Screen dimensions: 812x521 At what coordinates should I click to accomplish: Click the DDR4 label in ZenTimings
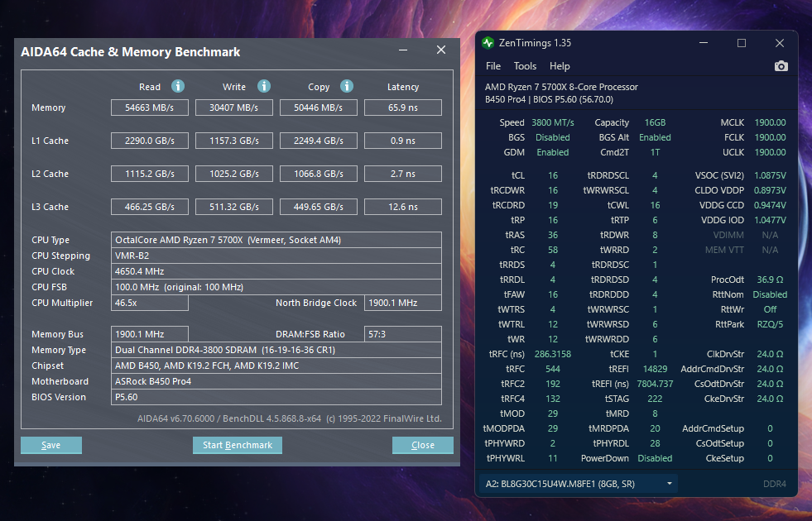(x=775, y=485)
